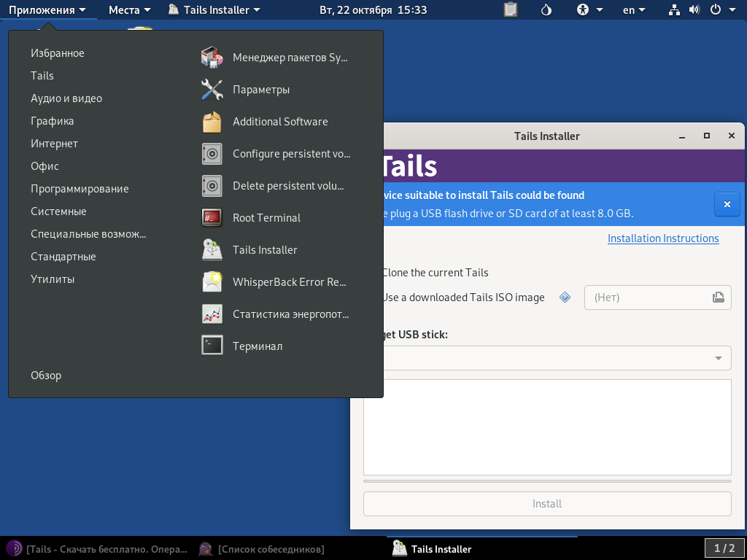Minimize the Tails Installer window

pyautogui.click(x=682, y=136)
